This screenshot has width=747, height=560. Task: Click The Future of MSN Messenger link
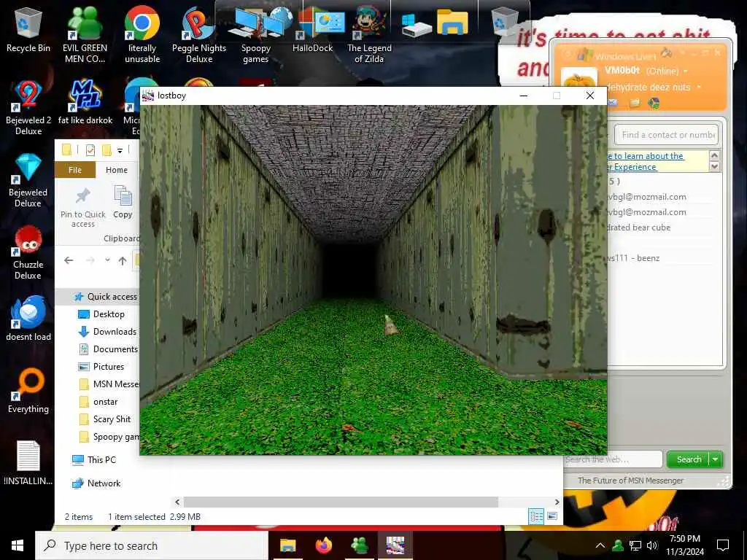(x=630, y=481)
